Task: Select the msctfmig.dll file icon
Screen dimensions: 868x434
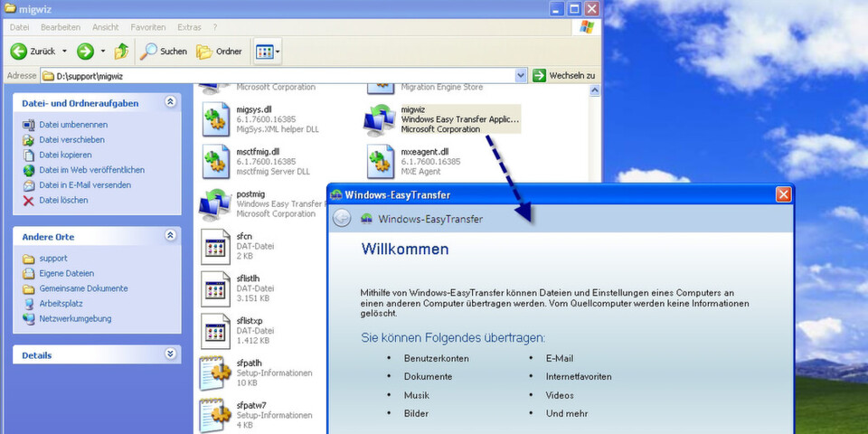Action: [x=215, y=162]
